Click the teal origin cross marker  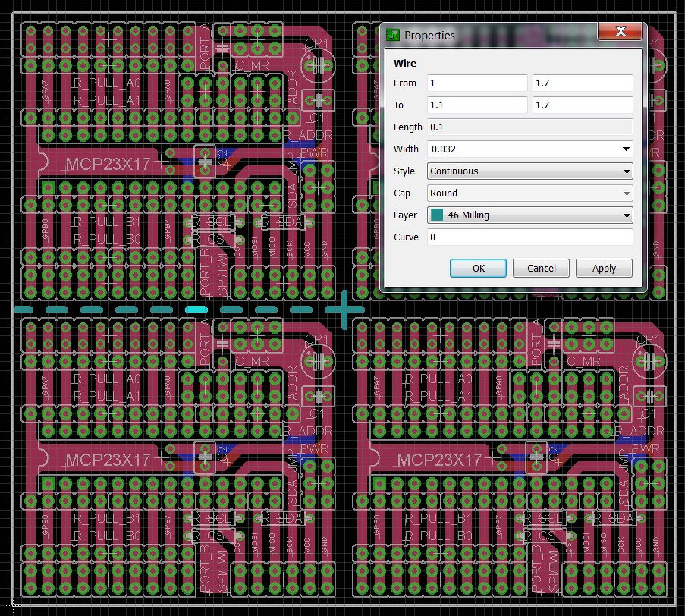[x=344, y=310]
